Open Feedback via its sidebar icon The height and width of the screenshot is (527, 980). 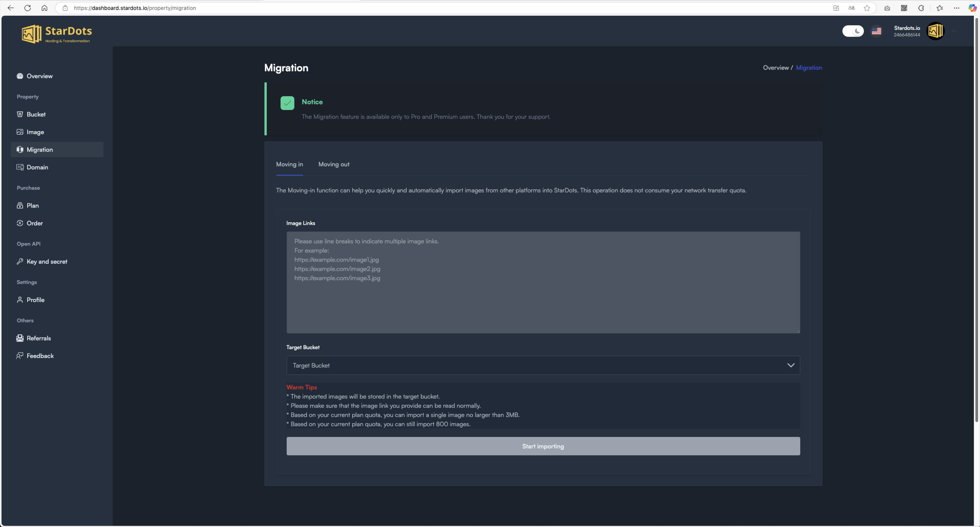click(x=20, y=356)
